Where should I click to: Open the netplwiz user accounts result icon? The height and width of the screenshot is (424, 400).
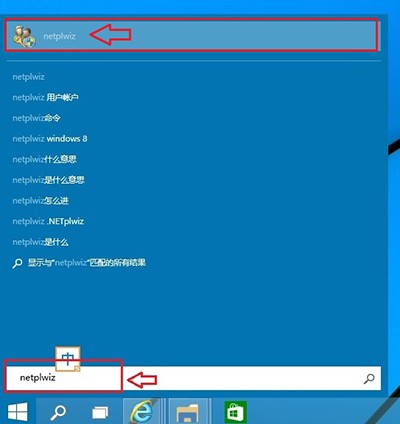(24, 36)
